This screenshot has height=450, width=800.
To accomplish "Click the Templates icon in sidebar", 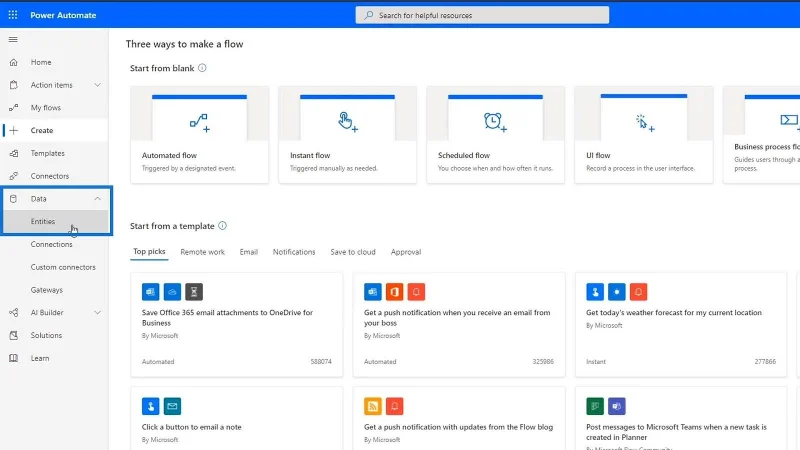I will tap(14, 153).
